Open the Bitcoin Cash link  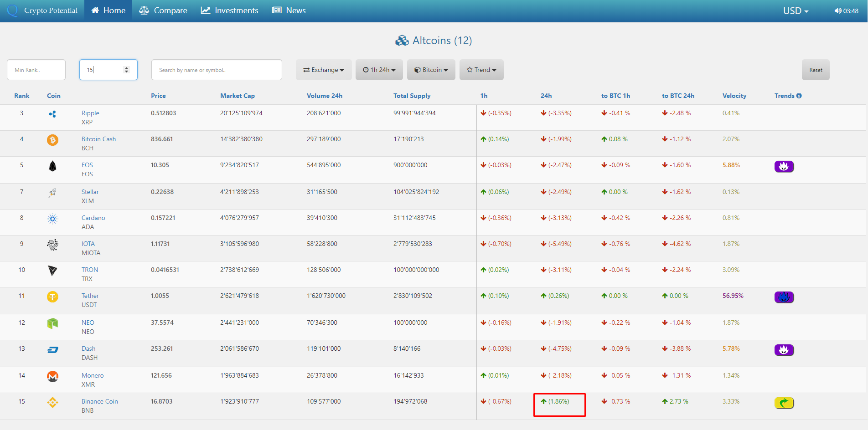[98, 139]
